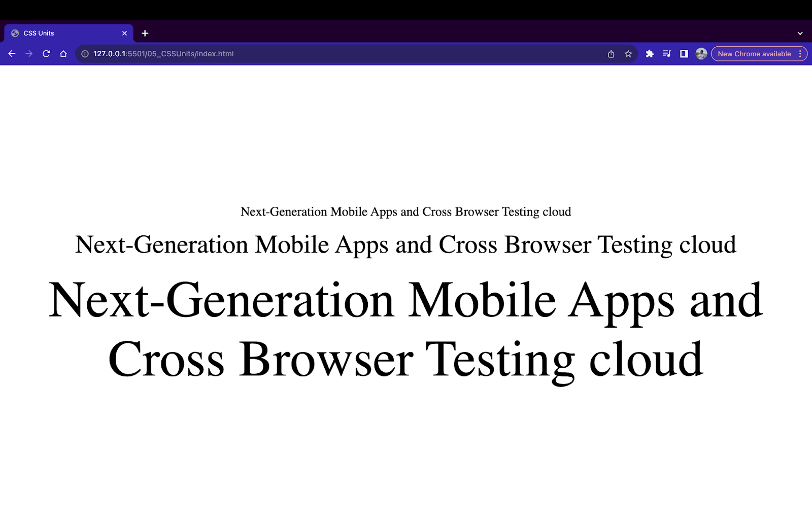Click the browser back arrow

[x=12, y=54]
